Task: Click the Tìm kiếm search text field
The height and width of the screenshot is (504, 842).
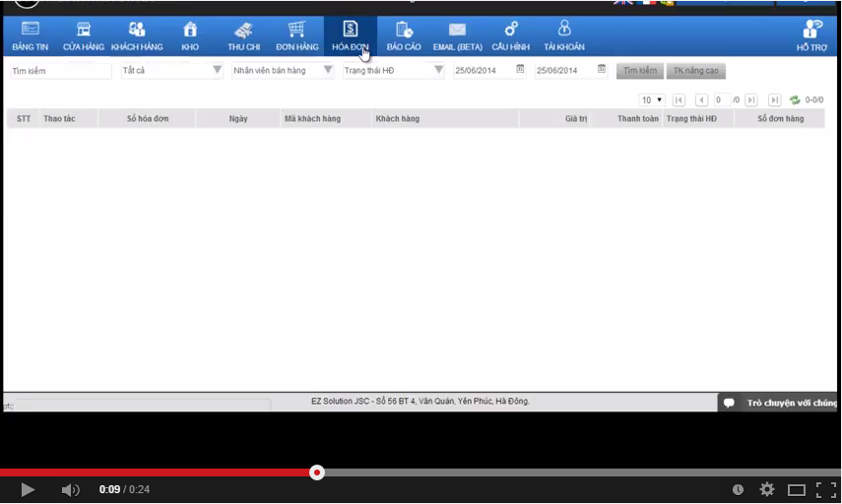Action: (x=60, y=71)
